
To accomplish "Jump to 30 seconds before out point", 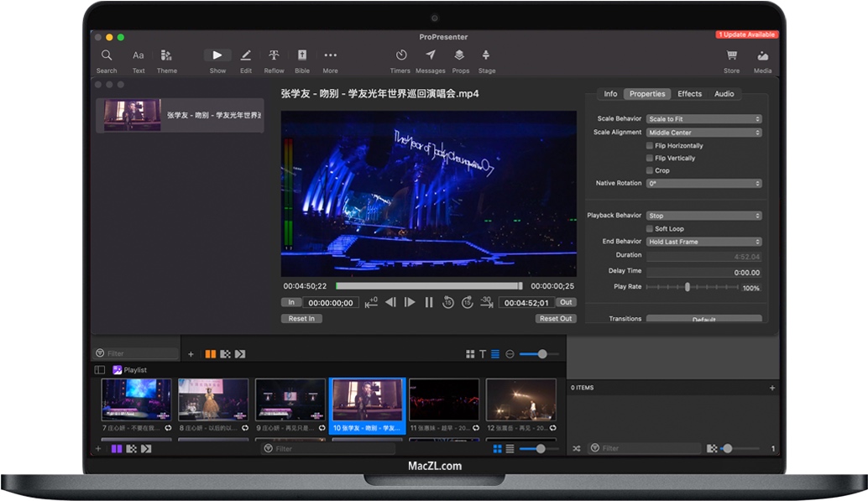I will tap(487, 302).
